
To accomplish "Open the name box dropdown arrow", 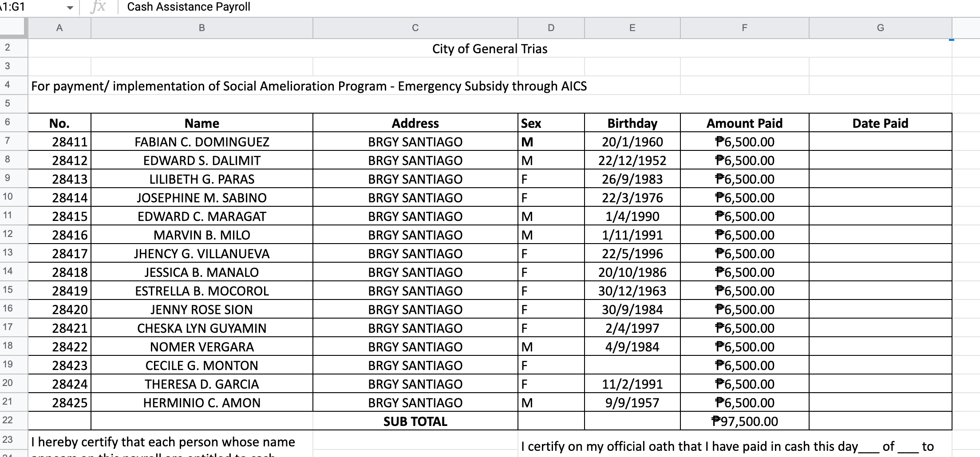I will point(70,8).
